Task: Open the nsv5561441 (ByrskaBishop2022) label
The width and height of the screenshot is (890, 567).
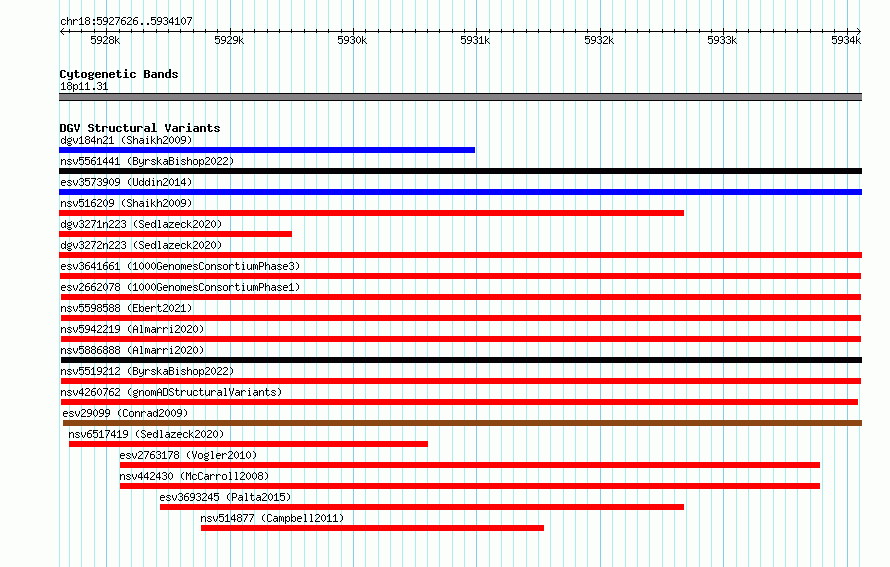Action: 147,161
